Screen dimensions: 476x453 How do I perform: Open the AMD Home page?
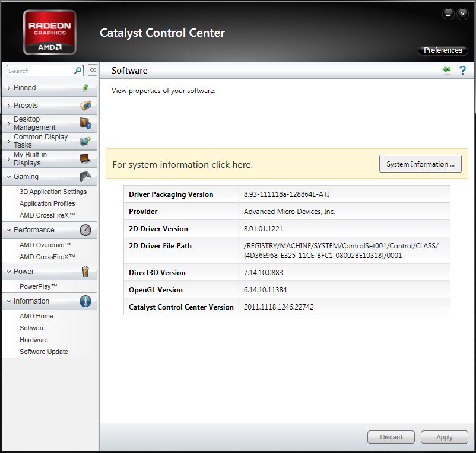pyautogui.click(x=36, y=316)
